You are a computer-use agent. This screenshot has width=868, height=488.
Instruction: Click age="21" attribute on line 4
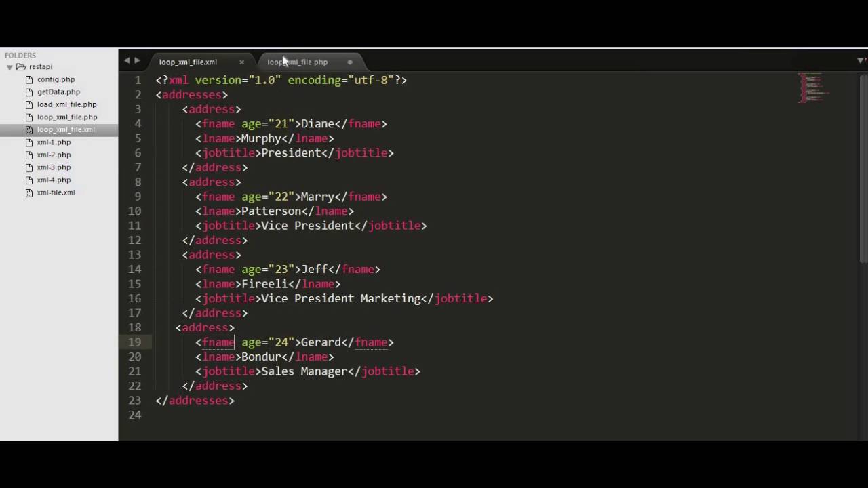(268, 124)
